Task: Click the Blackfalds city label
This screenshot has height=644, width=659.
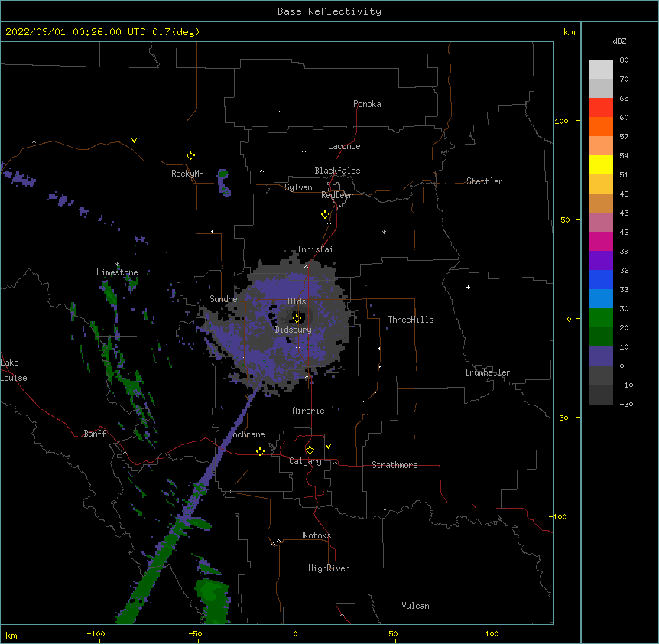Action: pos(337,171)
